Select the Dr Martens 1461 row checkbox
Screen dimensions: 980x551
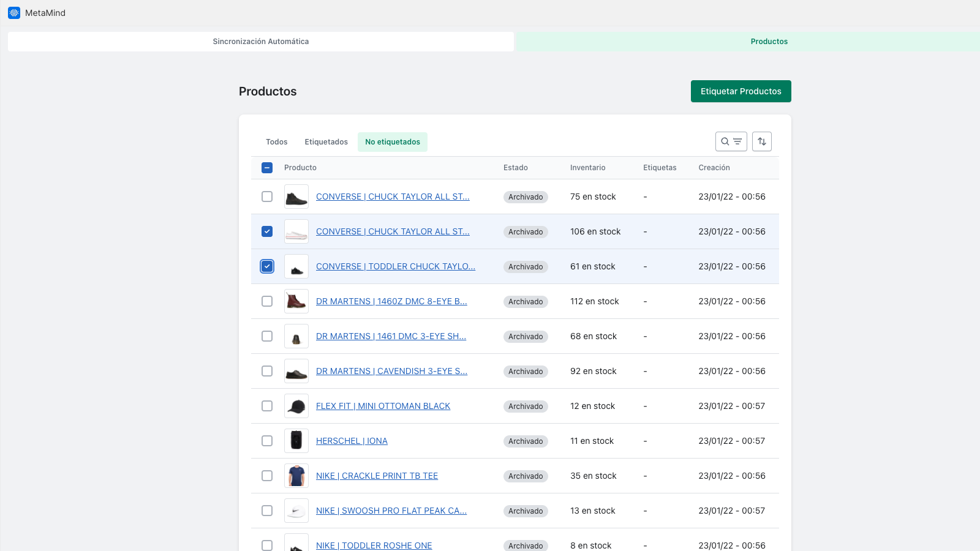[x=267, y=336]
